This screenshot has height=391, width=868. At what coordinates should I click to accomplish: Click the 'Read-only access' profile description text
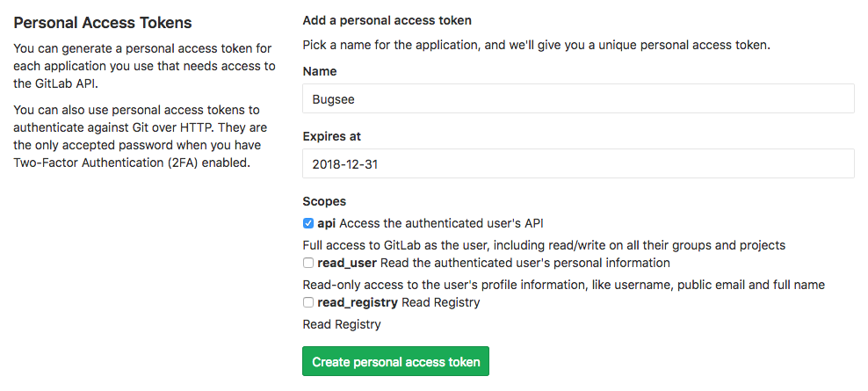[562, 285]
